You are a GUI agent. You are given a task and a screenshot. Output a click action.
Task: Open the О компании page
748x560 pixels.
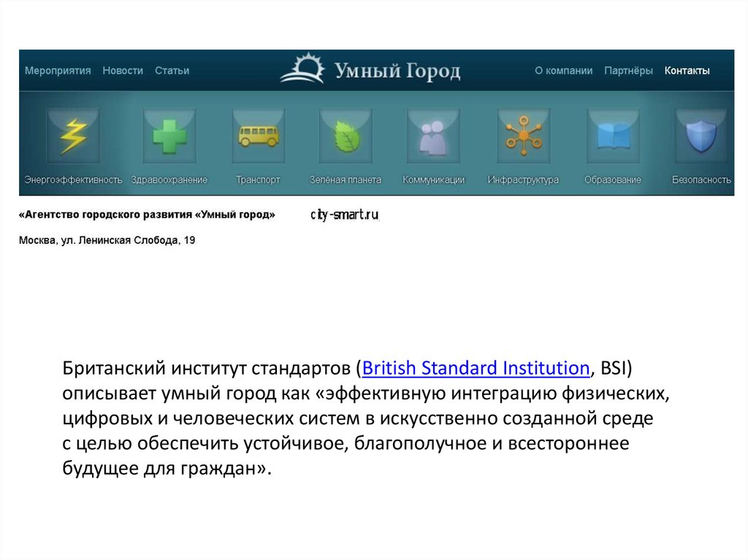pos(563,71)
